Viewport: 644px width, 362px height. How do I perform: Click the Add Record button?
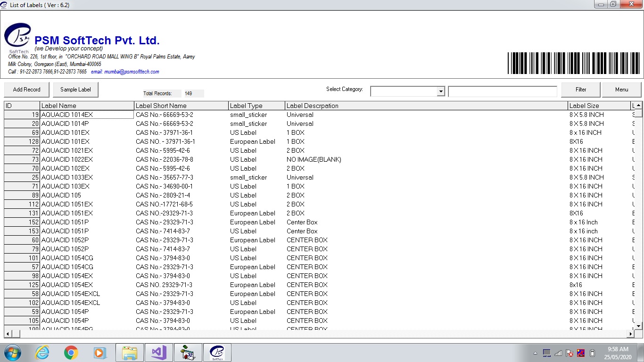(26, 90)
